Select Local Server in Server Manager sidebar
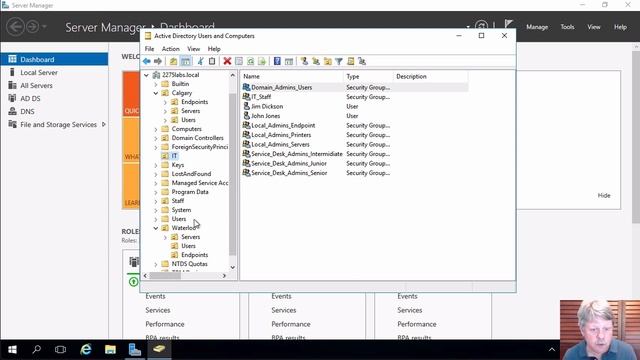 [39, 73]
